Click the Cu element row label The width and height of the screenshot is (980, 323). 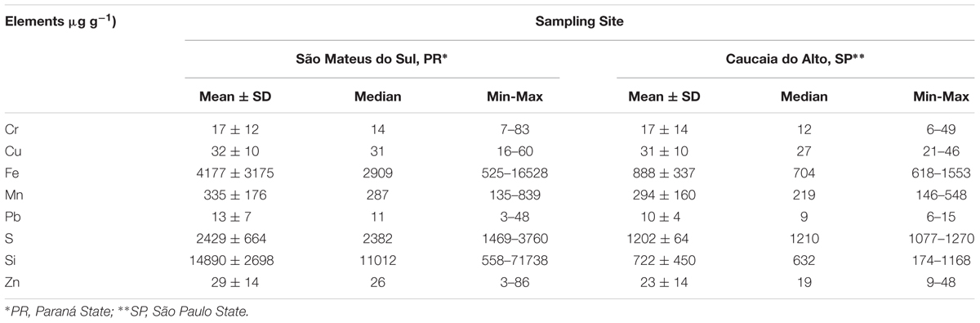pos(11,150)
